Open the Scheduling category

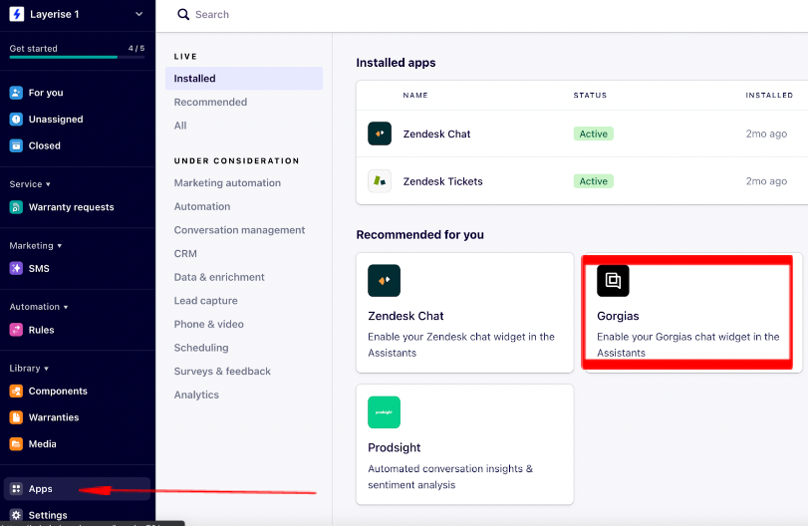click(x=201, y=348)
